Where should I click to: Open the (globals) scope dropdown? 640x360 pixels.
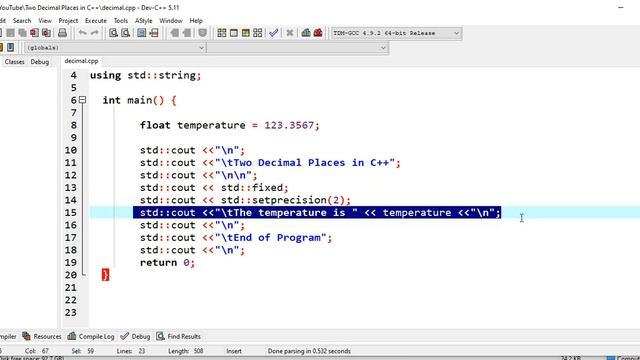coord(115,48)
